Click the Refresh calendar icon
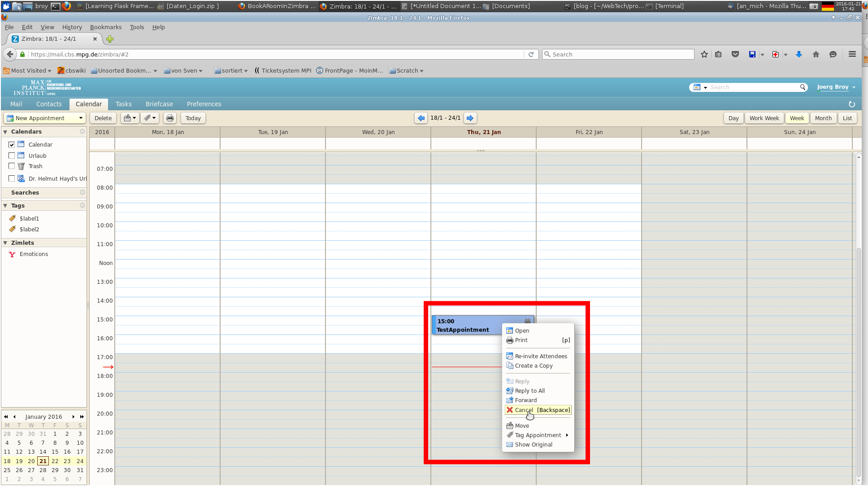 coord(852,104)
